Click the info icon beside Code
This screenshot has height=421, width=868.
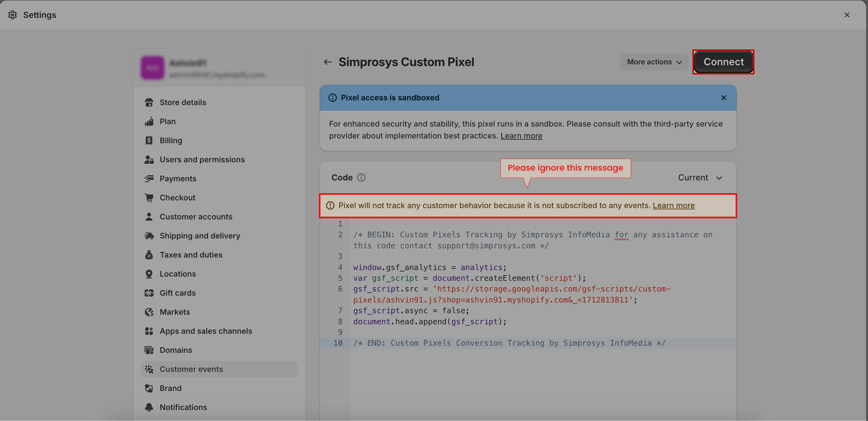click(361, 177)
